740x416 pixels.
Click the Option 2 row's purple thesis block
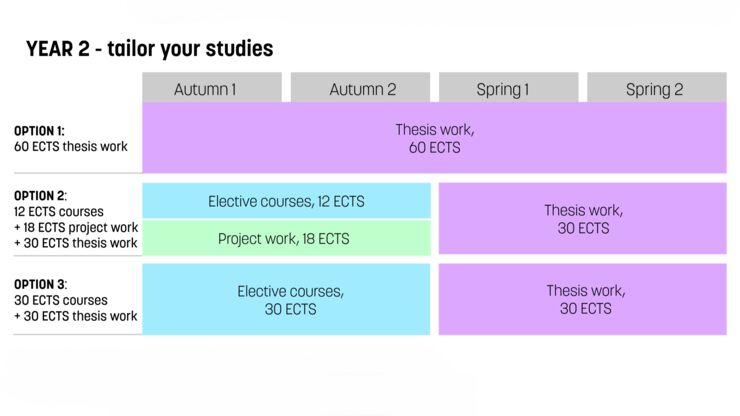(x=583, y=219)
